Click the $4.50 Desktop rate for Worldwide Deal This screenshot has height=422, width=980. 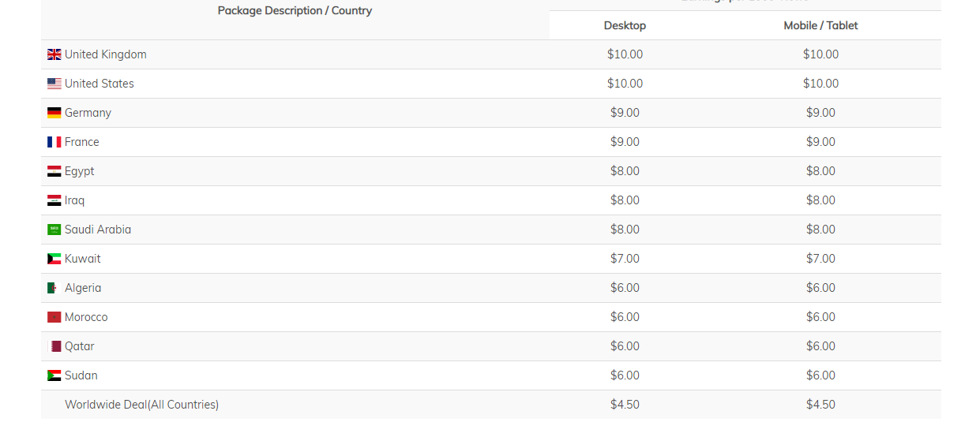pos(625,405)
